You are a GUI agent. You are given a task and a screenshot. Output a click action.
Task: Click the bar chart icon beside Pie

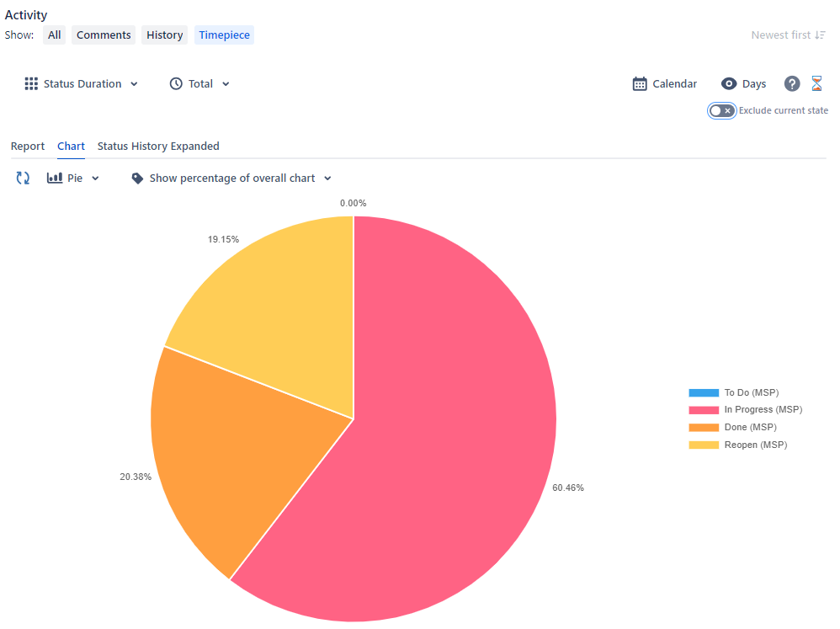55,178
